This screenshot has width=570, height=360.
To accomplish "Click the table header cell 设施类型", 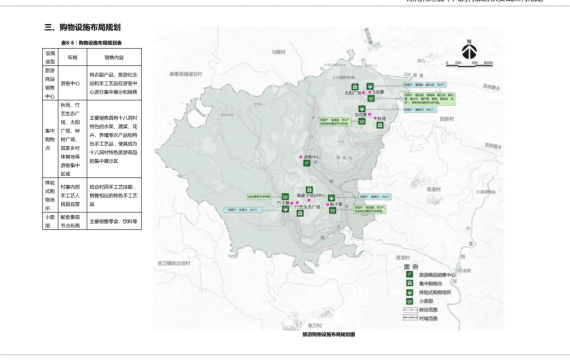I will pos(50,57).
